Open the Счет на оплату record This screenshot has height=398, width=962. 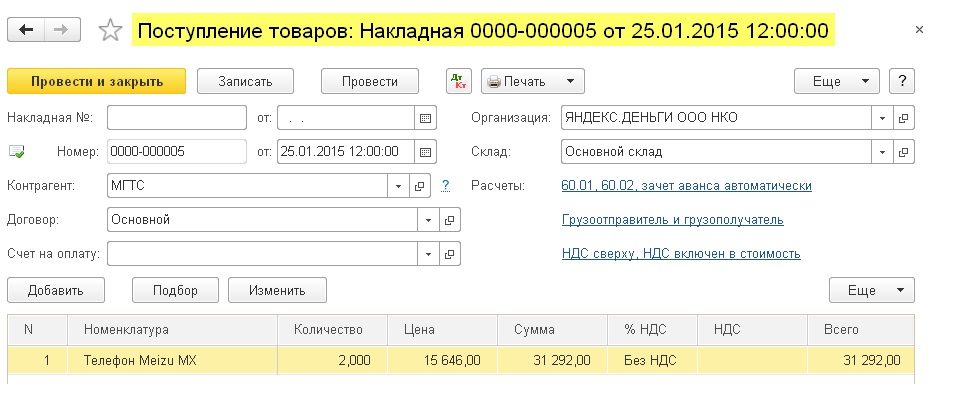point(450,253)
